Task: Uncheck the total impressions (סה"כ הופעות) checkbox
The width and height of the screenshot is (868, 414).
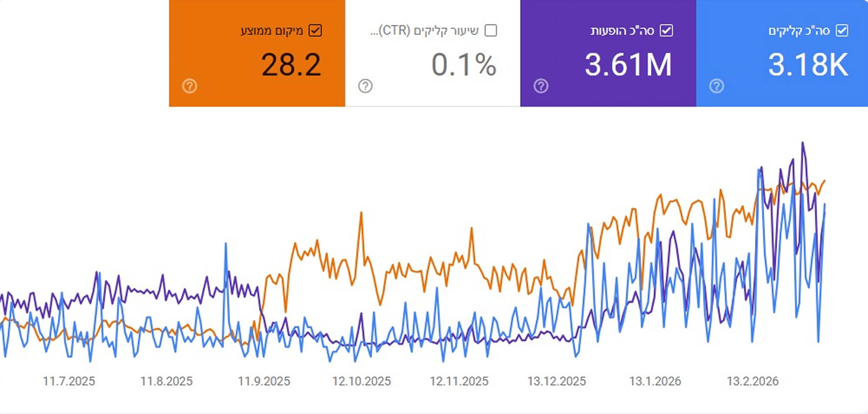Action: 666,31
